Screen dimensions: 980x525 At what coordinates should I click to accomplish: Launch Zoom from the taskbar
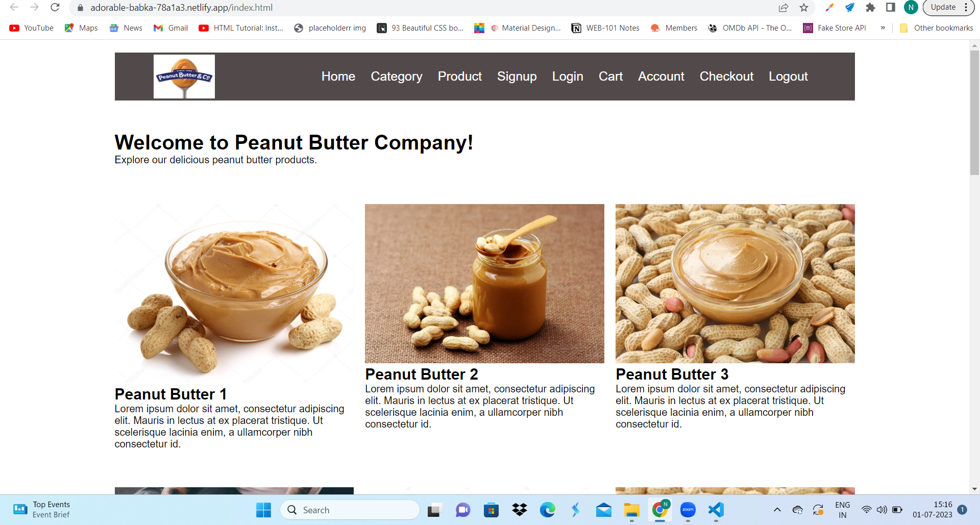pos(688,510)
